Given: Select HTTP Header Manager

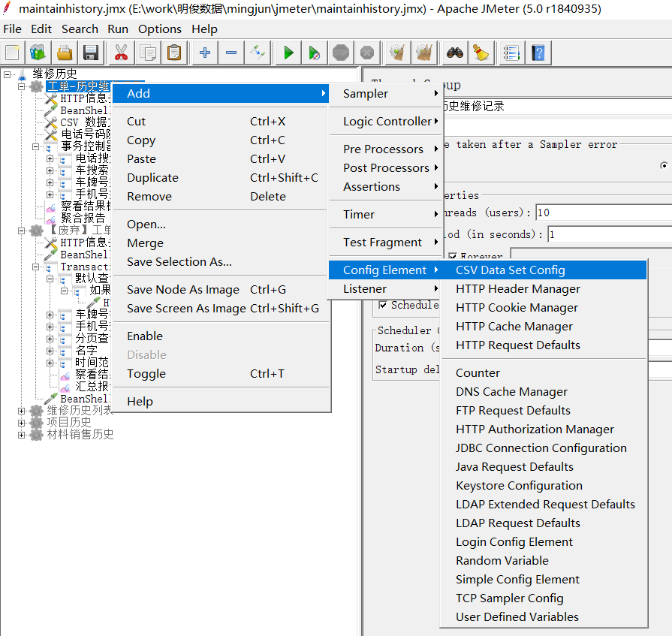Looking at the screenshot, I should (x=544, y=289).
